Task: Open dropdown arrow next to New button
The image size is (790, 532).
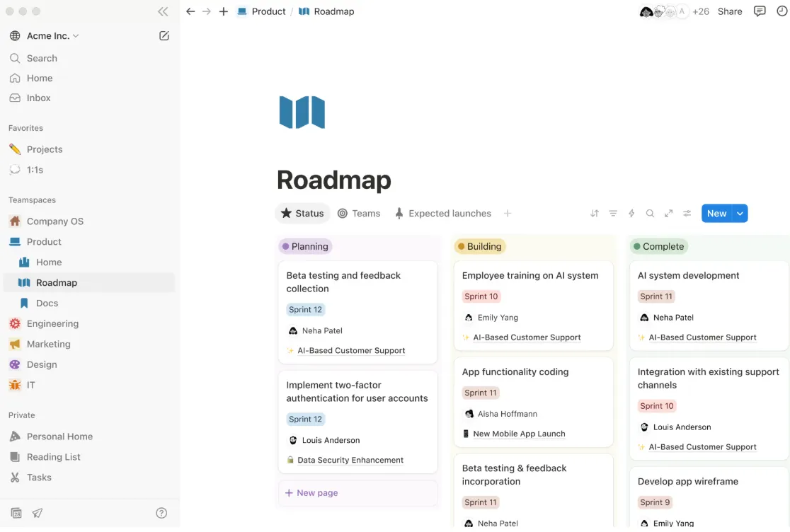Action: click(x=740, y=214)
